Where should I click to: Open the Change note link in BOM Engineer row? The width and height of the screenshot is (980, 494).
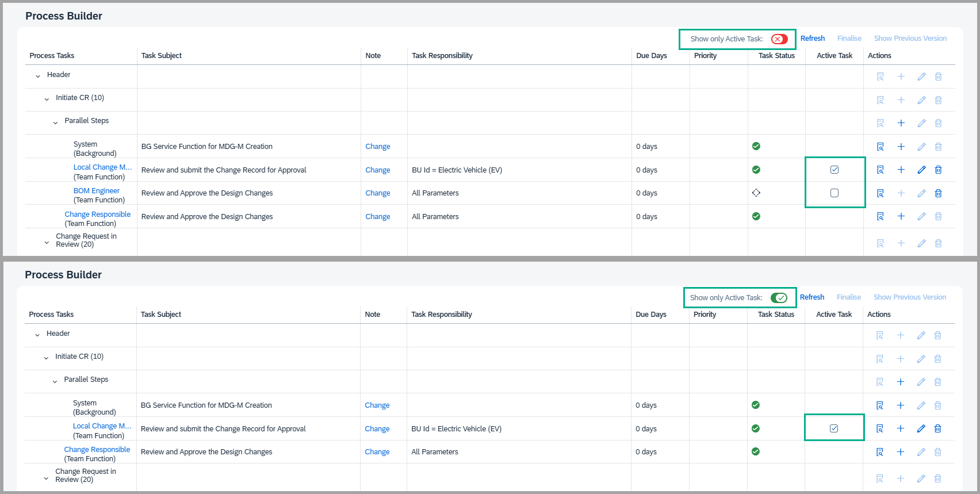coord(377,193)
